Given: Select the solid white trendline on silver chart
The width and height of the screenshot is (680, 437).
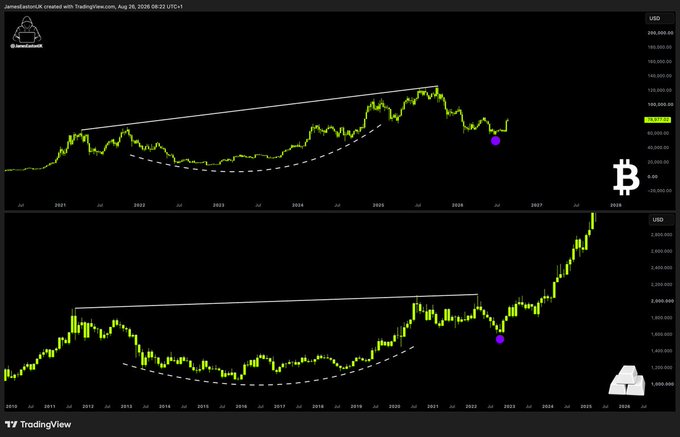Looking at the screenshot, I should [276, 301].
